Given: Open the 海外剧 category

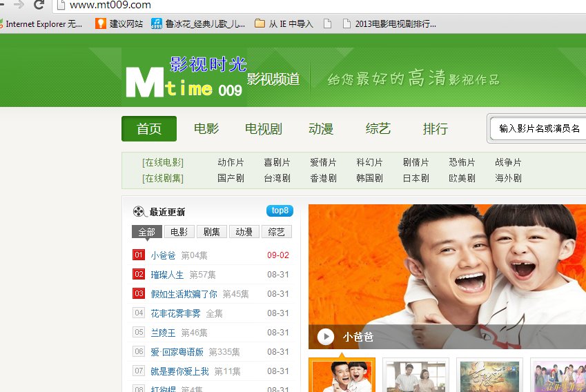Looking at the screenshot, I should coord(508,178).
